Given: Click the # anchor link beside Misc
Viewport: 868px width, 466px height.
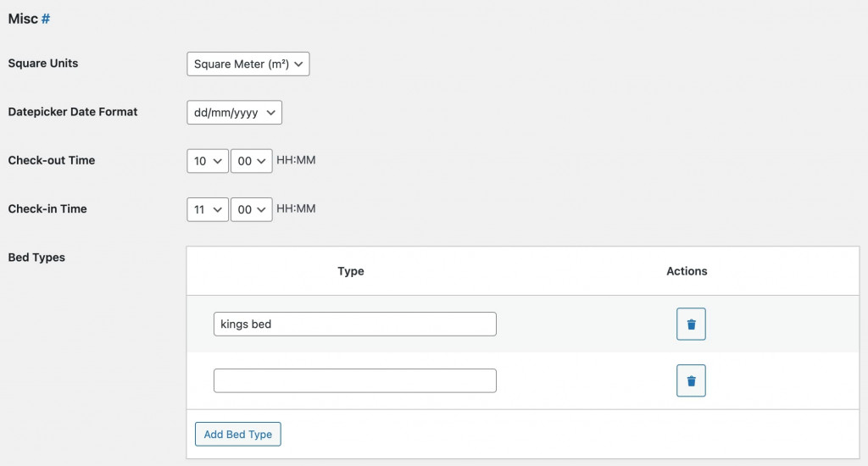Looking at the screenshot, I should [46, 19].
